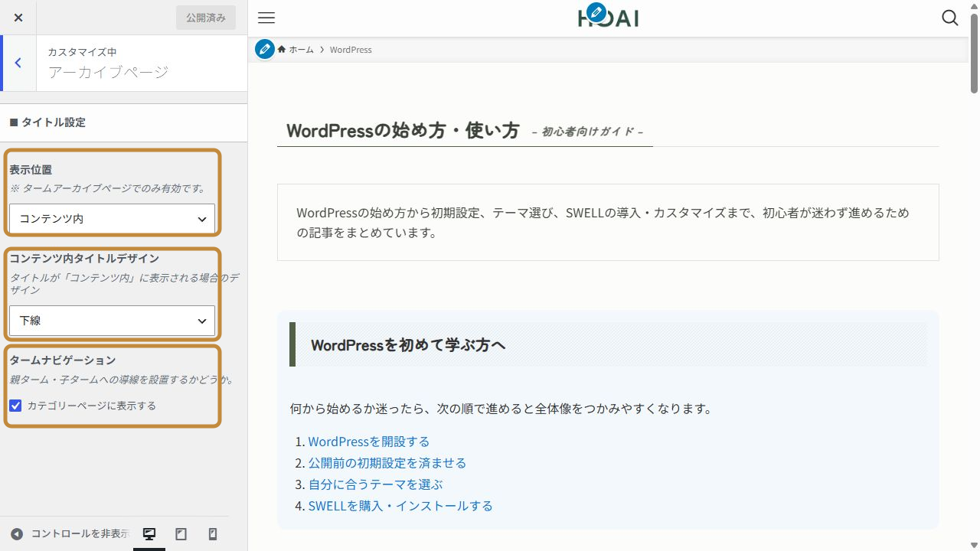
Task: Switch to desktop preview icon
Action: tap(149, 534)
